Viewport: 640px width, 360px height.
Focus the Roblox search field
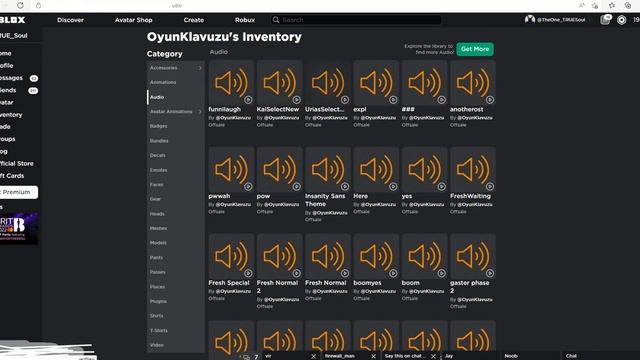point(356,20)
